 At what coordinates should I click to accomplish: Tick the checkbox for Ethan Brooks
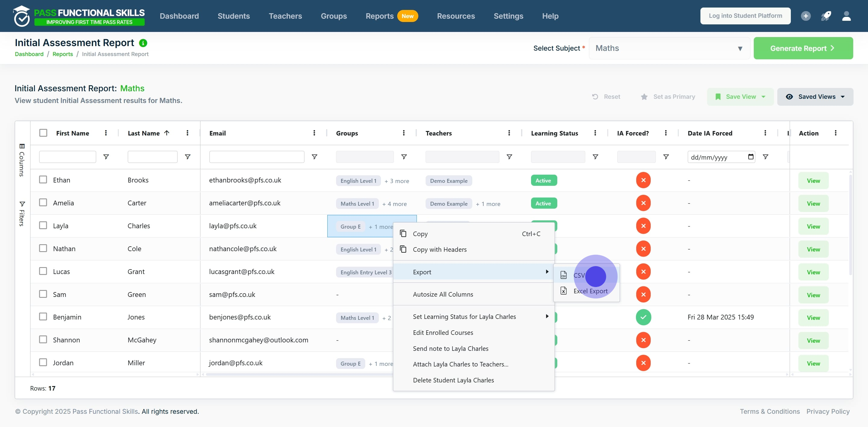pyautogui.click(x=43, y=180)
